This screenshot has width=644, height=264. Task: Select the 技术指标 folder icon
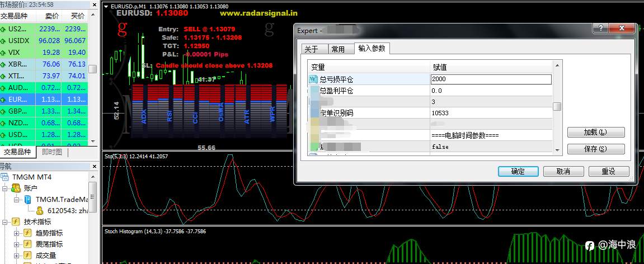[16, 221]
